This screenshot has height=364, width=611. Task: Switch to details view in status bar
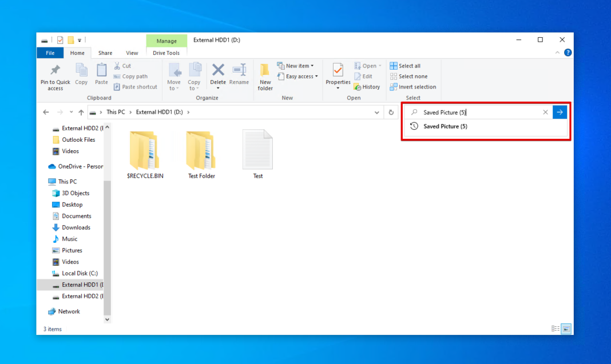(555, 329)
